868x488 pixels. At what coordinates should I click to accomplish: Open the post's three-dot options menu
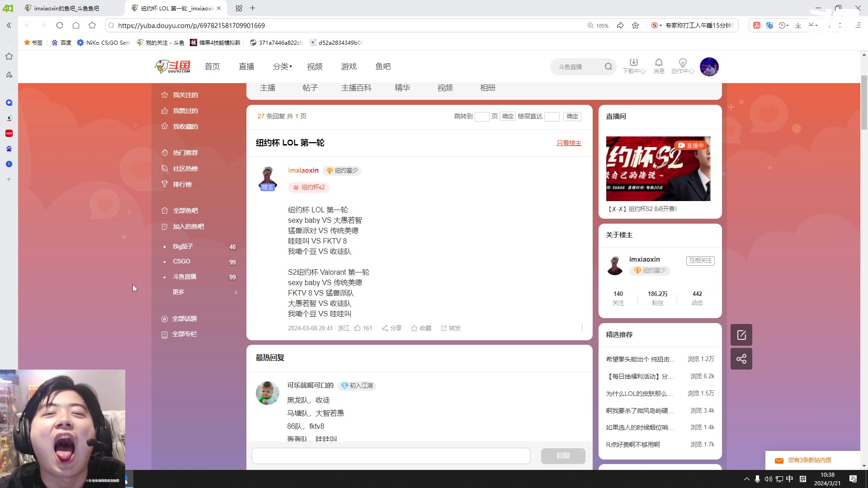[582, 328]
